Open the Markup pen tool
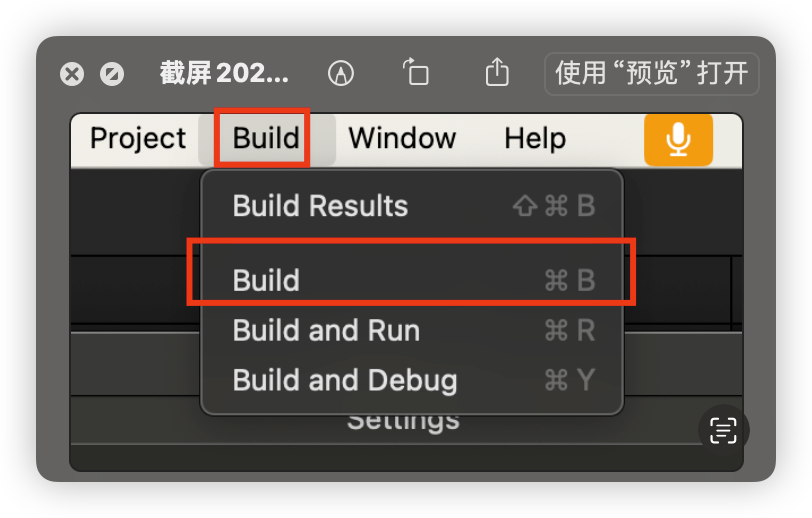 coord(341,73)
